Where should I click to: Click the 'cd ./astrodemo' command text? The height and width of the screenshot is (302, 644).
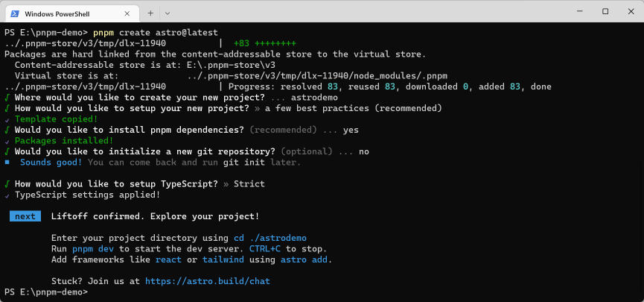[x=270, y=238]
